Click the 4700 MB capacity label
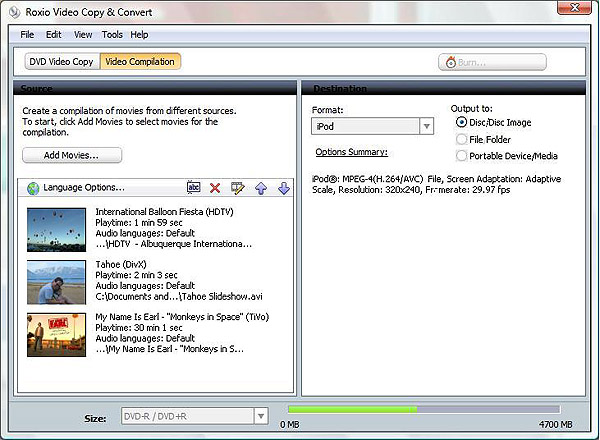600x440 pixels. tap(556, 424)
